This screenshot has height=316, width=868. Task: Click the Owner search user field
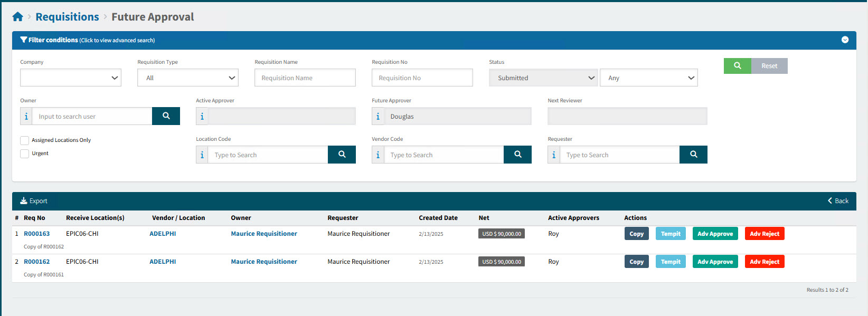click(92, 116)
